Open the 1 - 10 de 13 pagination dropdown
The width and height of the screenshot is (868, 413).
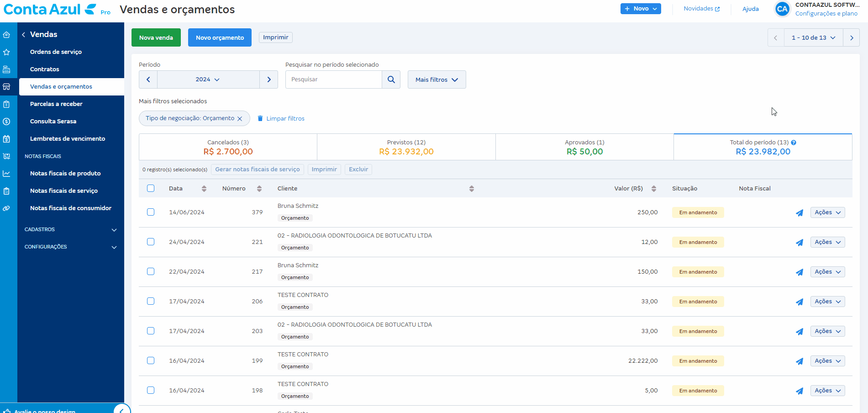coord(814,38)
